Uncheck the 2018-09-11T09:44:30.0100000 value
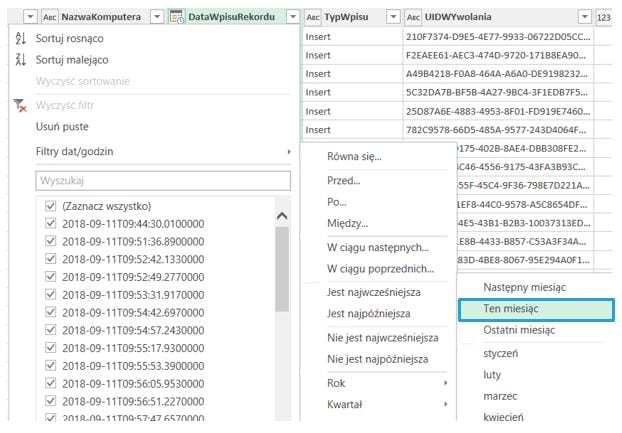The width and height of the screenshot is (622, 433). pos(50,223)
